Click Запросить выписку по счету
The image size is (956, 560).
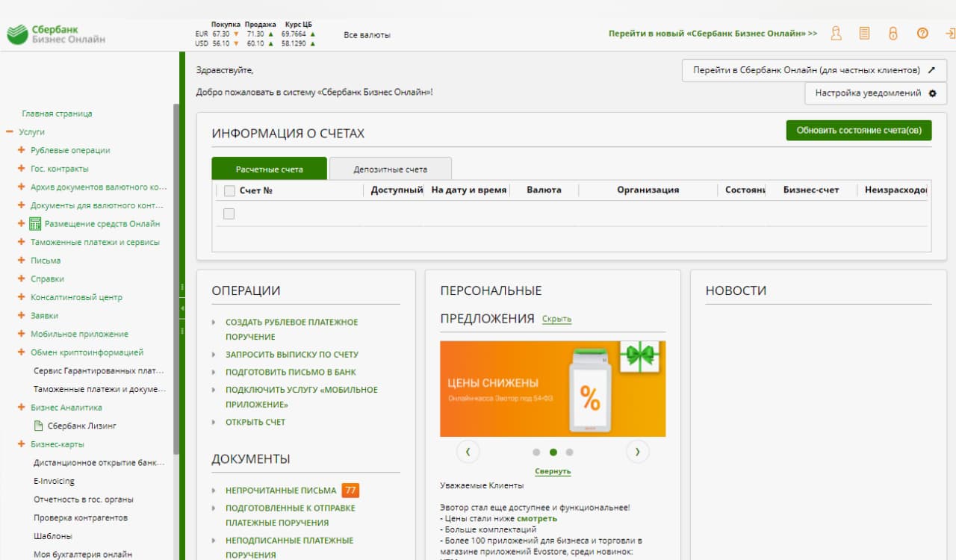(x=292, y=355)
